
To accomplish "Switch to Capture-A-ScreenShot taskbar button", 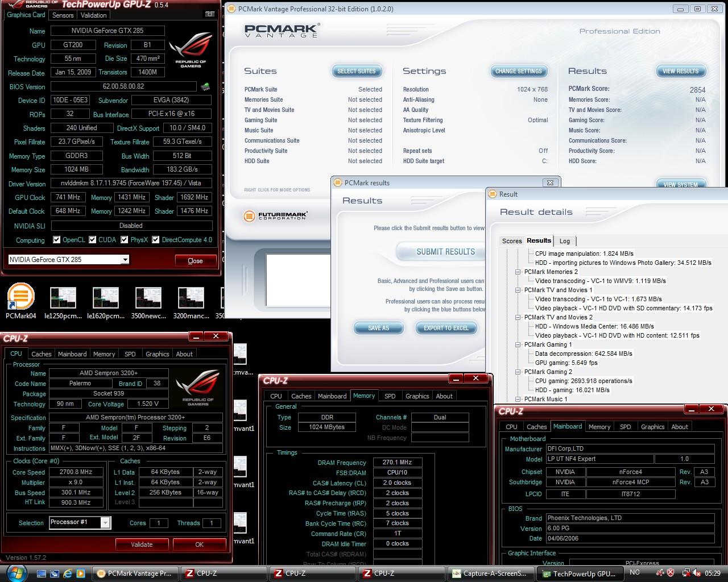I will 490,573.
